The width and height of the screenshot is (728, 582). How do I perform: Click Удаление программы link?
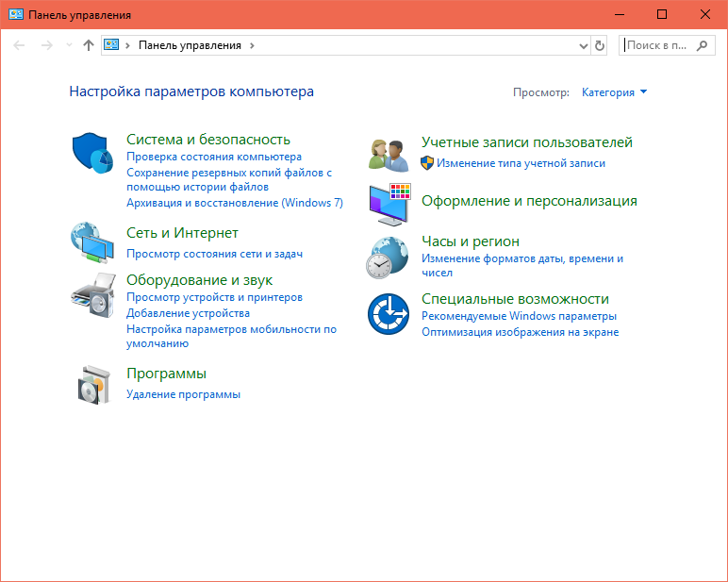tap(183, 394)
